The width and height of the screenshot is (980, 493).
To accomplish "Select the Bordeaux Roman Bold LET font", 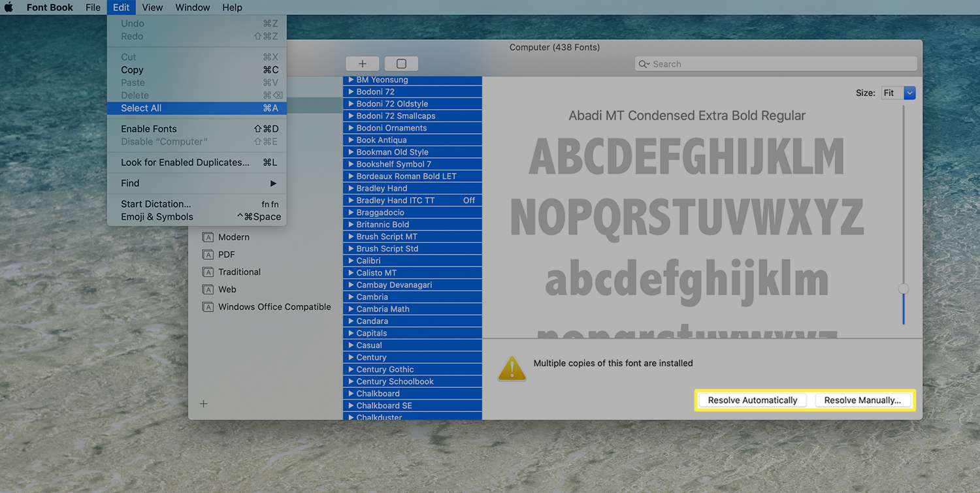I will tap(412, 176).
